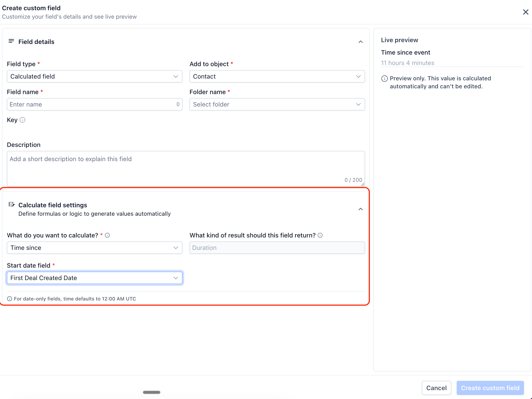This screenshot has width=532, height=399.
Task: Click the Description text area
Action: click(186, 169)
